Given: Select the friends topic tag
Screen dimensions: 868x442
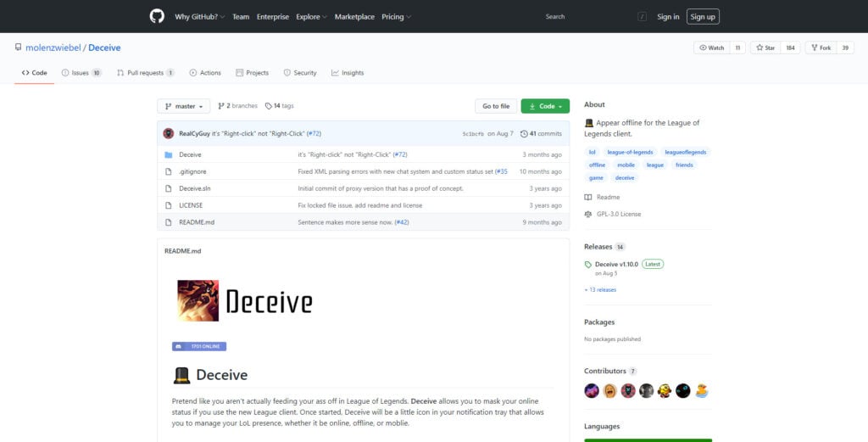Looking at the screenshot, I should click(684, 165).
